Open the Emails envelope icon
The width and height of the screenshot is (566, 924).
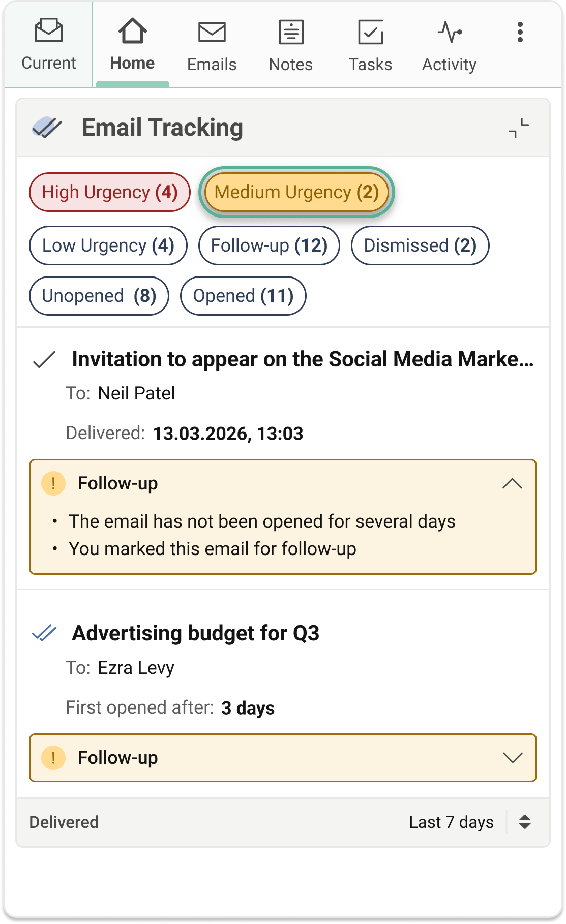pos(212,32)
